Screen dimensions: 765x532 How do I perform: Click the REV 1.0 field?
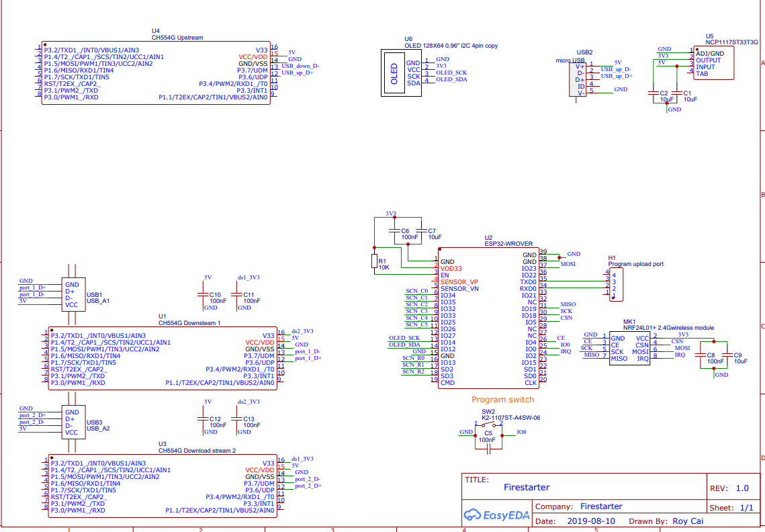[742, 488]
